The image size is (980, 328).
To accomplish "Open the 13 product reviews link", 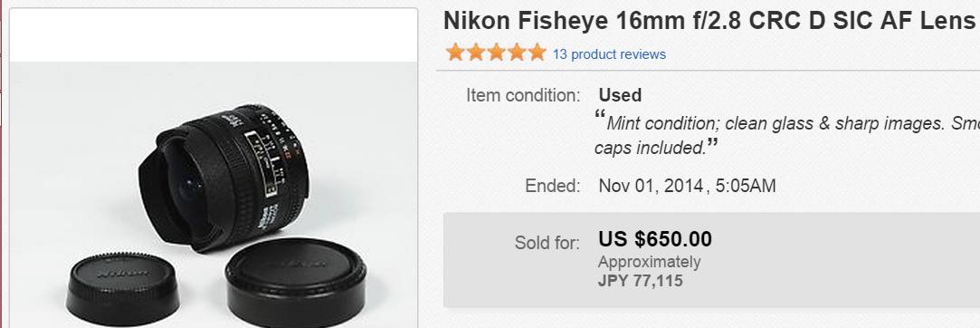I will coord(609,54).
